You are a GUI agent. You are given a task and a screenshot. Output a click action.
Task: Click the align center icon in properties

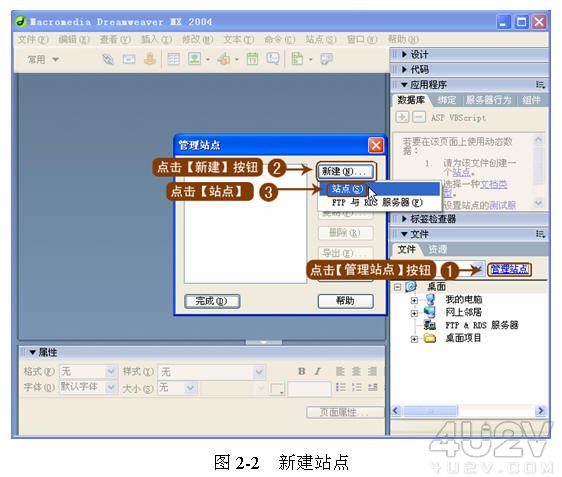click(x=356, y=371)
